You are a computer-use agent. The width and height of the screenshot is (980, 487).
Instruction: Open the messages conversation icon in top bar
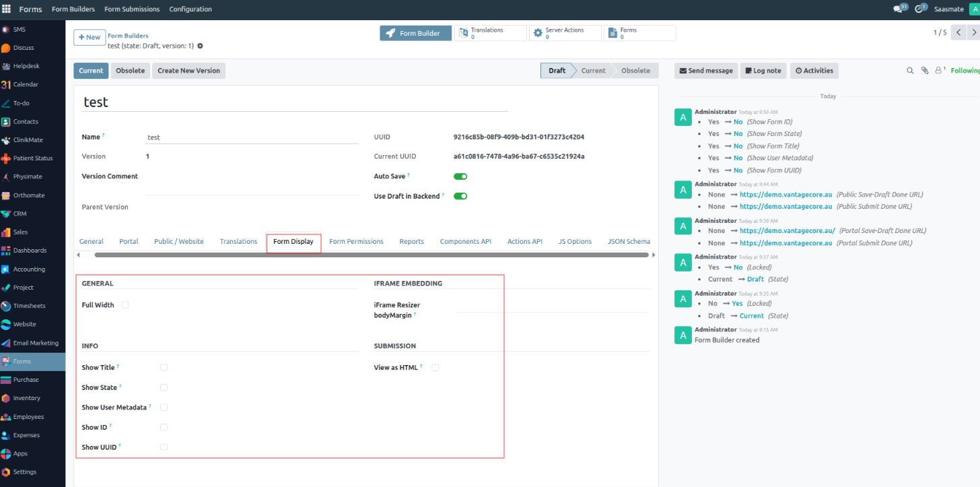coord(899,9)
